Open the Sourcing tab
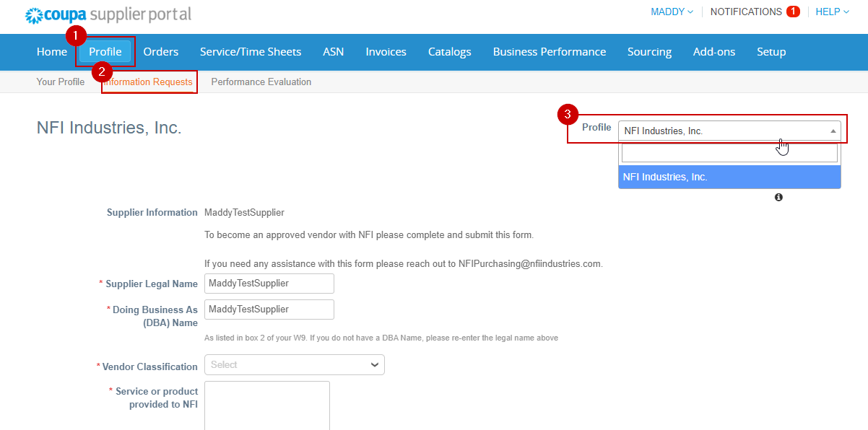 pyautogui.click(x=650, y=52)
